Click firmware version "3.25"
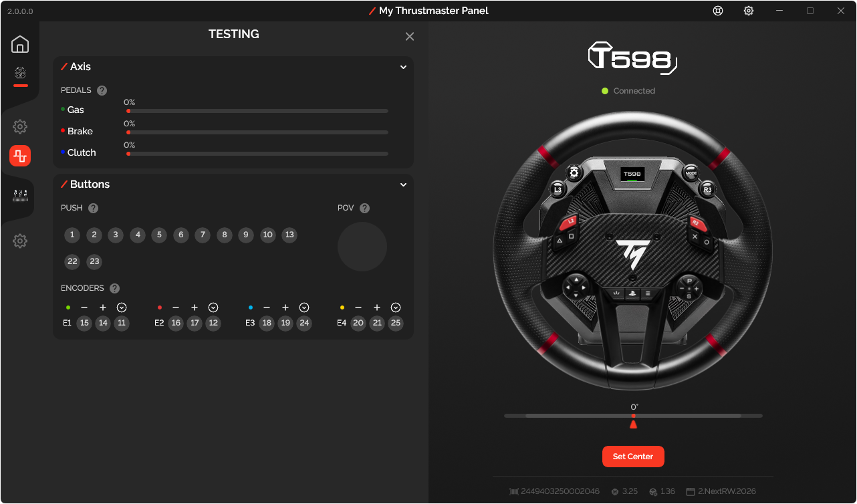Viewport: 857px width, 504px height. (630, 491)
